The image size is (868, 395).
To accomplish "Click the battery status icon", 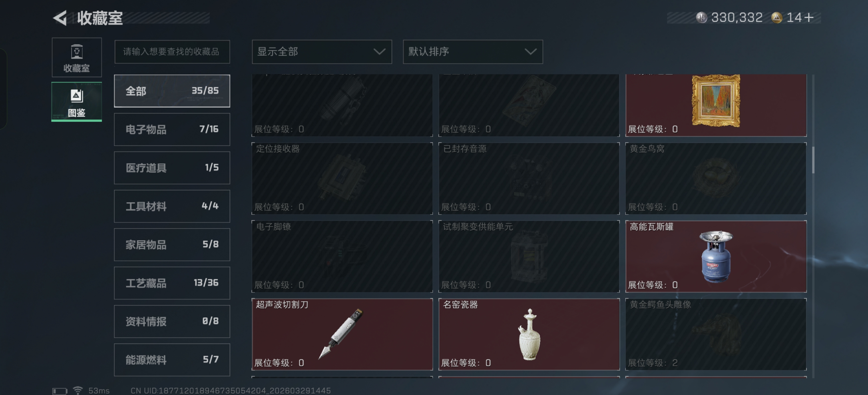I will 60,391.
